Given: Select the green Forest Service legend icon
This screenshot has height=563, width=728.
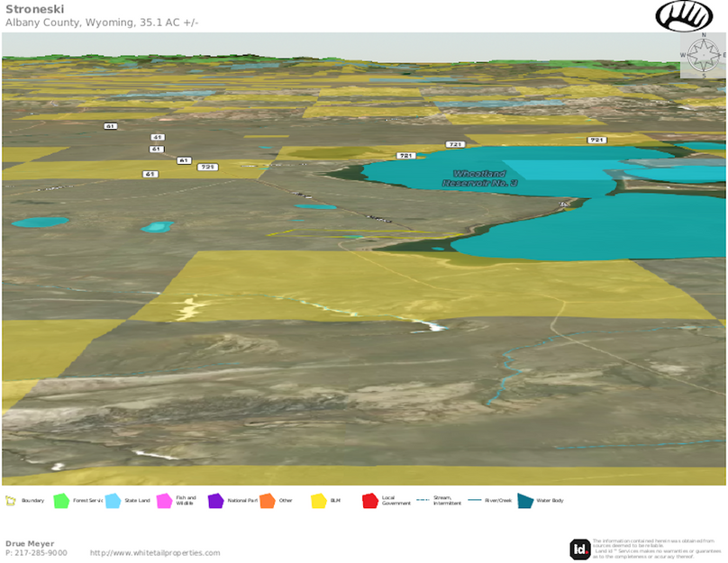Looking at the screenshot, I should (x=61, y=501).
